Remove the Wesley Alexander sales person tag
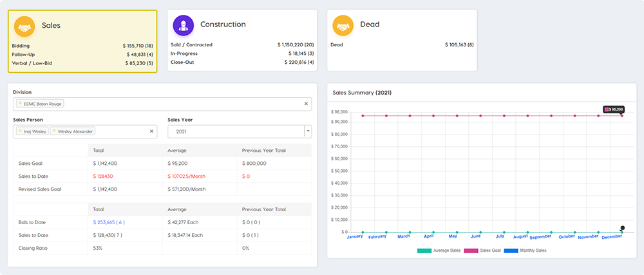This screenshot has height=275, width=644. 54,131
